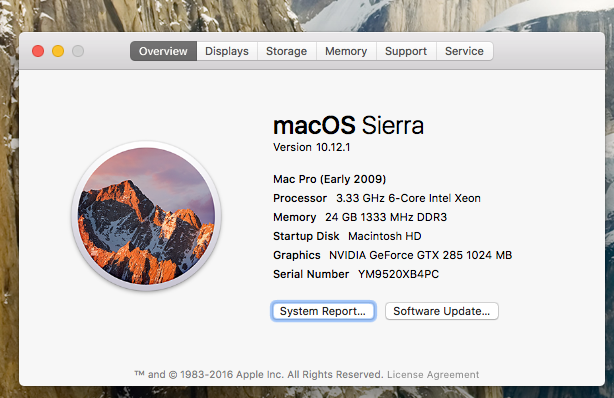The width and height of the screenshot is (614, 398).
Task: Select the Mac Pro (Early 2009) text
Action: pos(330,179)
